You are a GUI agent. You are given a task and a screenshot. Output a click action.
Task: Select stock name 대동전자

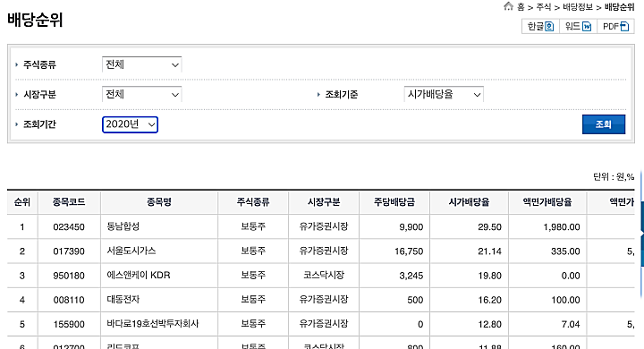(x=123, y=299)
